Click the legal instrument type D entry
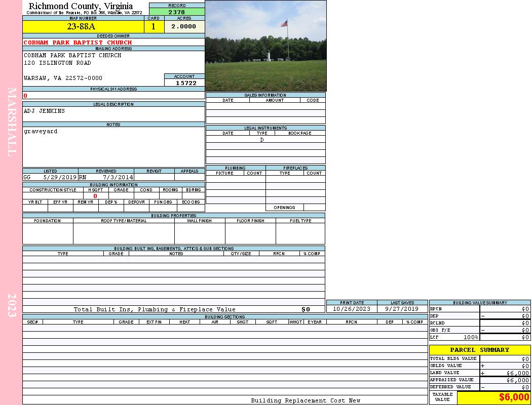The height and width of the screenshot is (405, 532). (x=262, y=140)
